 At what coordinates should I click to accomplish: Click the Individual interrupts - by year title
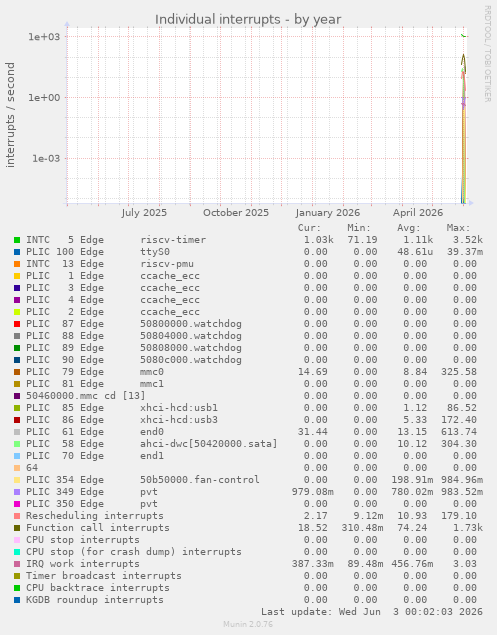248,19
